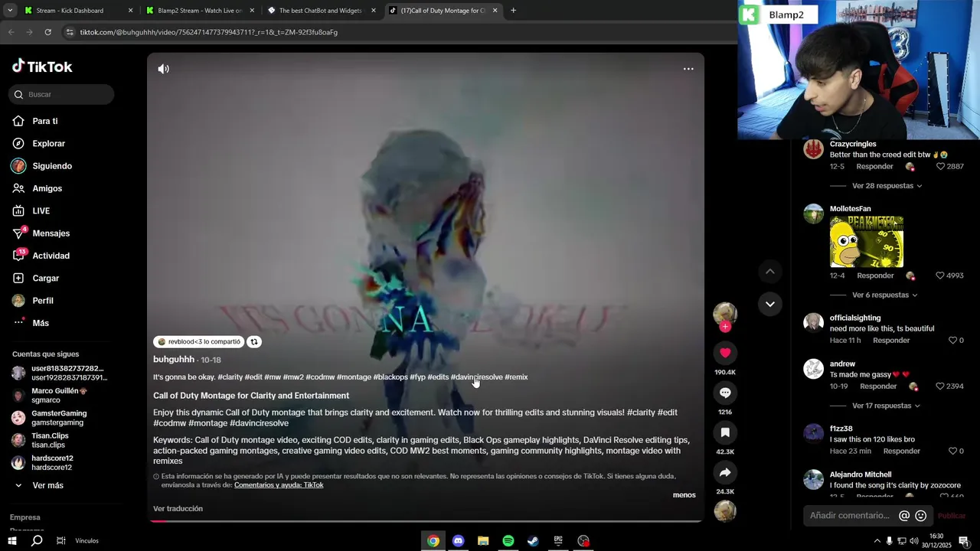980x551 pixels.
Task: Go to next video arrow
Action: 770,304
